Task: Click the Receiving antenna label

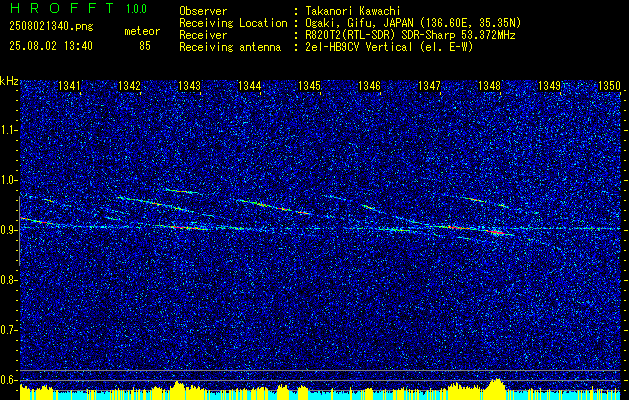Action: click(230, 47)
